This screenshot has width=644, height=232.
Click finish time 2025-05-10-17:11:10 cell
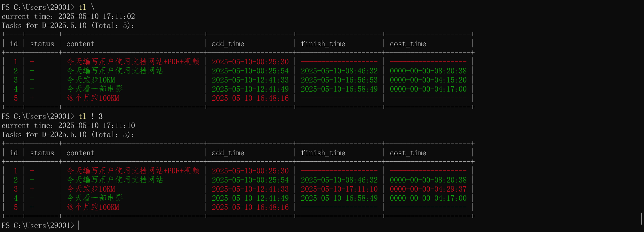tap(339, 189)
